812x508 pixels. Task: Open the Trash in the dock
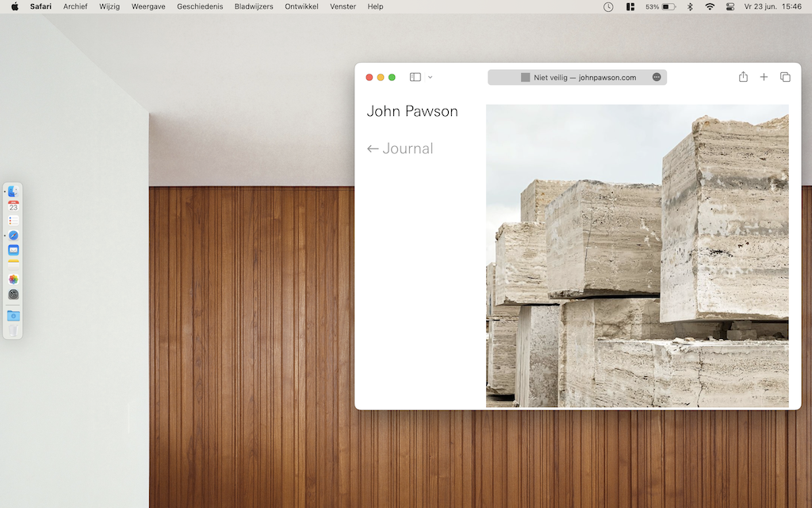click(13, 330)
